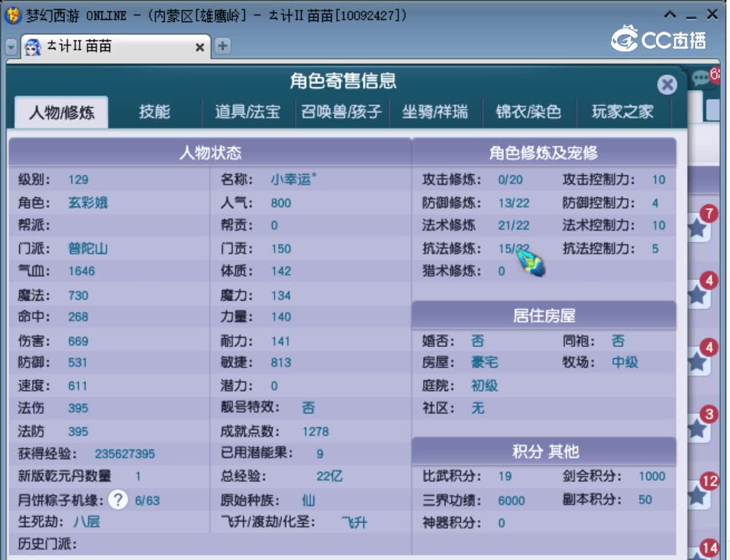This screenshot has width=730, height=560.
Task: Click the 原始种族 value 仙
Action: [309, 500]
